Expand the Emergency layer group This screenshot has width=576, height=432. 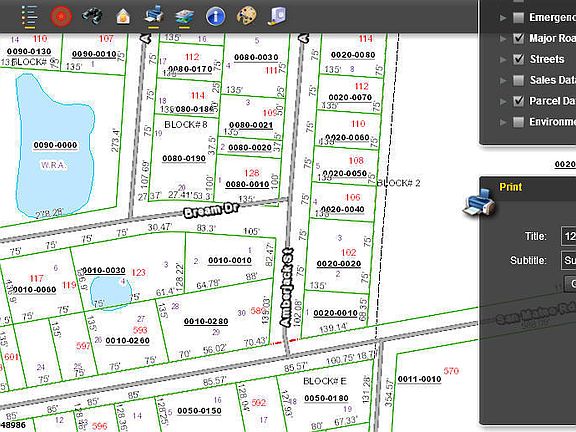pos(503,17)
